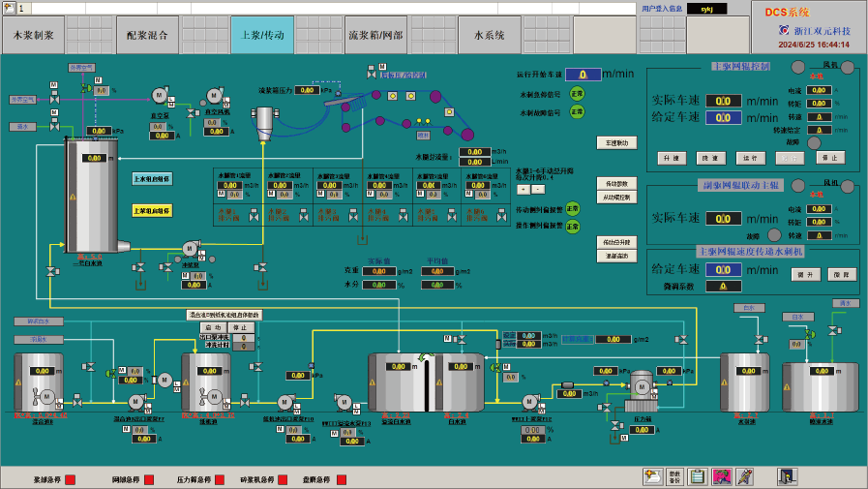Toggle the 浆绳急停 red emergency stop indicator
Image resolution: width=868 pixels, height=489 pixels.
[70, 479]
